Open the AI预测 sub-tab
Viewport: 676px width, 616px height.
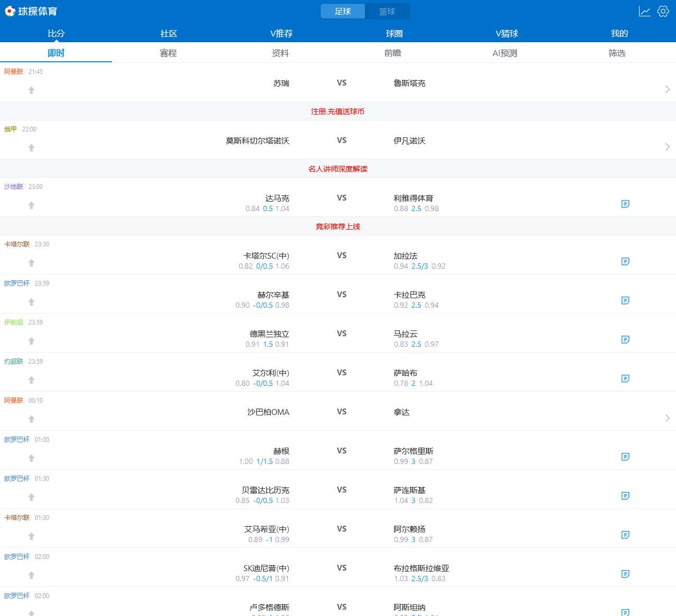point(505,53)
